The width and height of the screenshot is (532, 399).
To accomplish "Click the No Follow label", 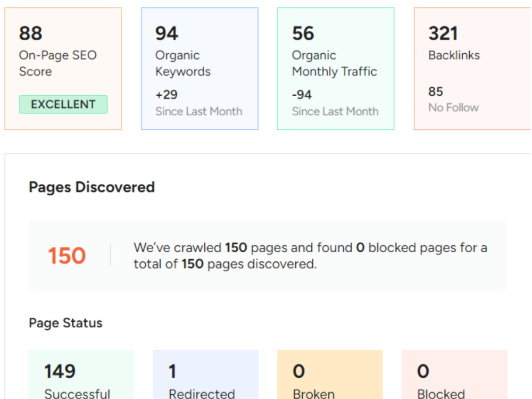I will click(x=454, y=107).
